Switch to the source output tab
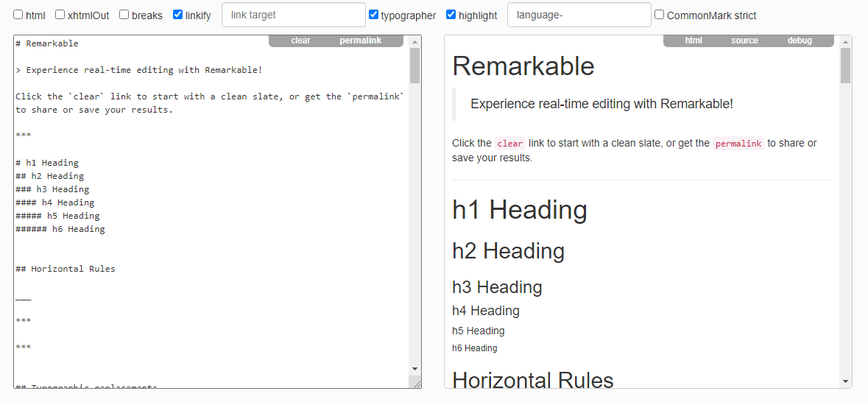The height and width of the screenshot is (405, 868). click(x=744, y=40)
